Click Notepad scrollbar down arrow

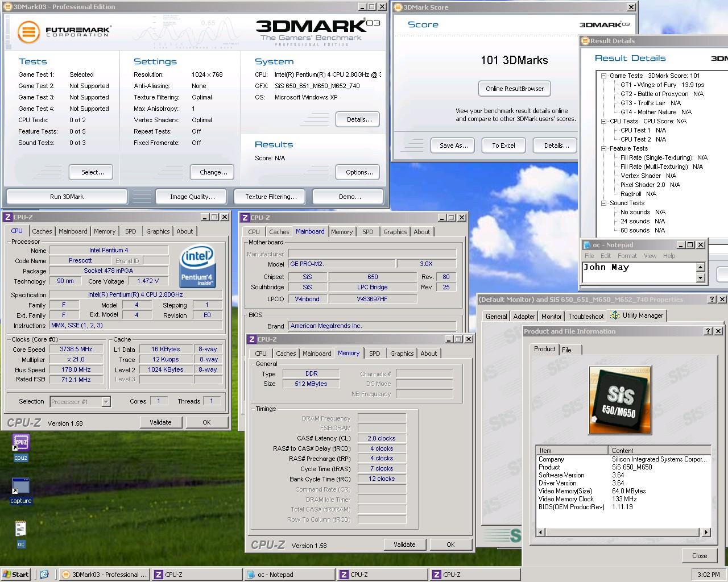point(701,278)
